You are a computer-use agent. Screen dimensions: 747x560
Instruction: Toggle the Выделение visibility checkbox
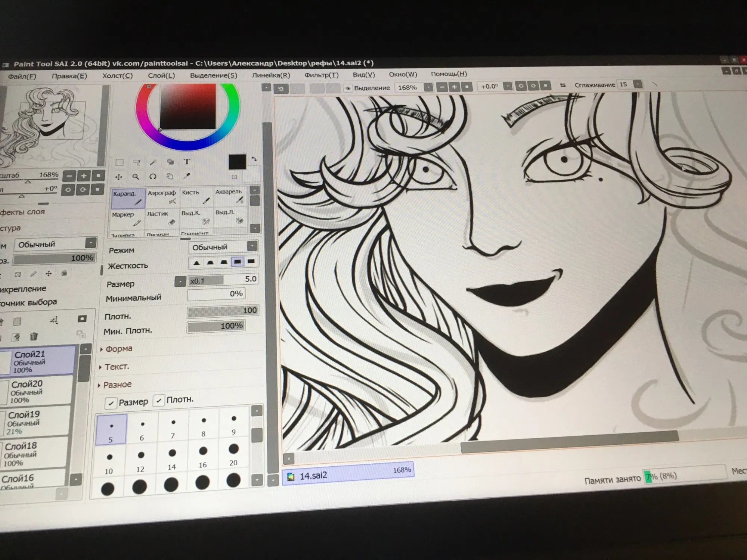(x=348, y=88)
